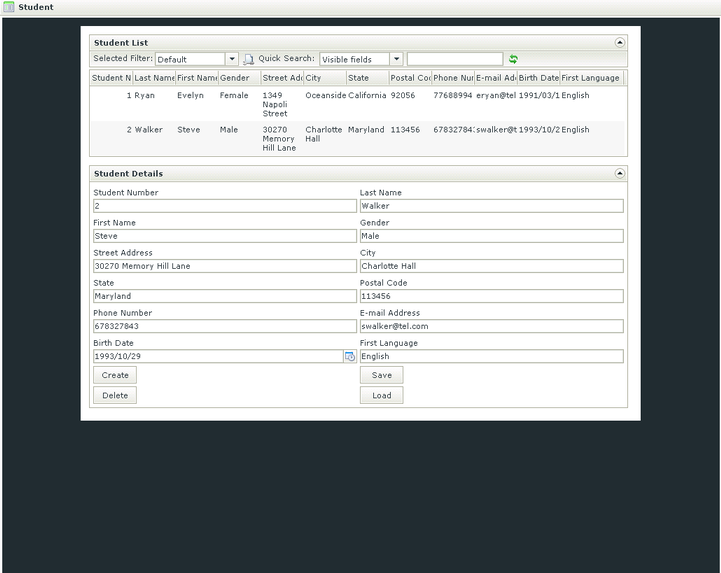Sort by Phone Number column header
Screen dimensions: 721x573
point(453,78)
